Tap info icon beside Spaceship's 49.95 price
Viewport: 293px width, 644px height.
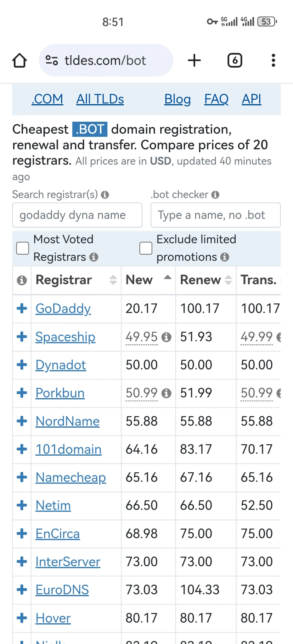tap(166, 337)
